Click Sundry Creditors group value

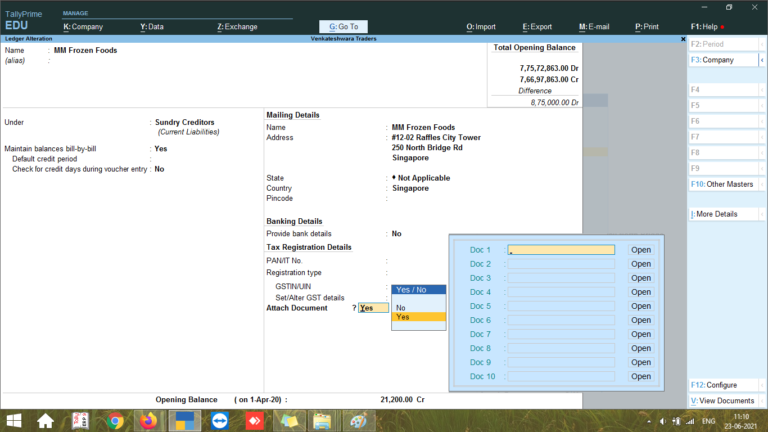[x=185, y=122]
